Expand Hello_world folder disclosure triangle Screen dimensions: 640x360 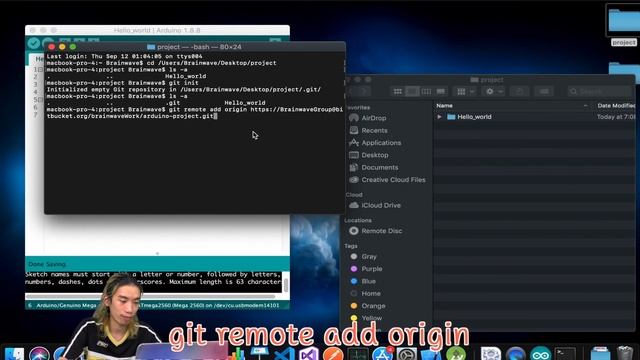coord(440,117)
